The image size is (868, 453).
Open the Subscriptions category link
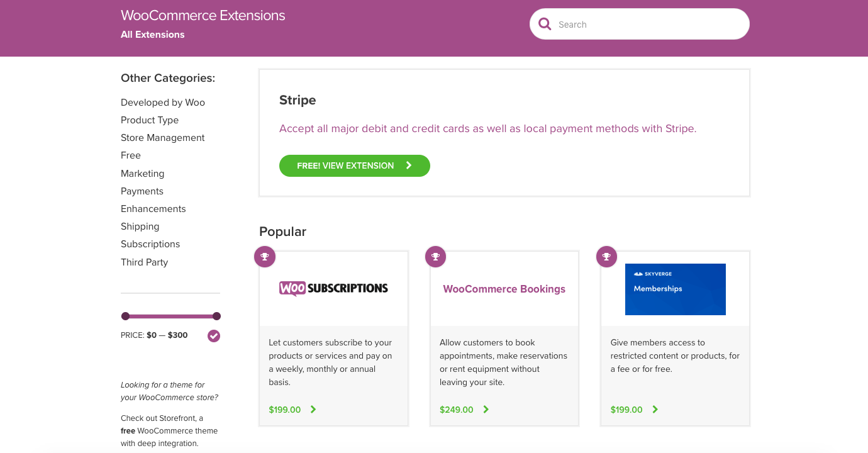tap(150, 243)
